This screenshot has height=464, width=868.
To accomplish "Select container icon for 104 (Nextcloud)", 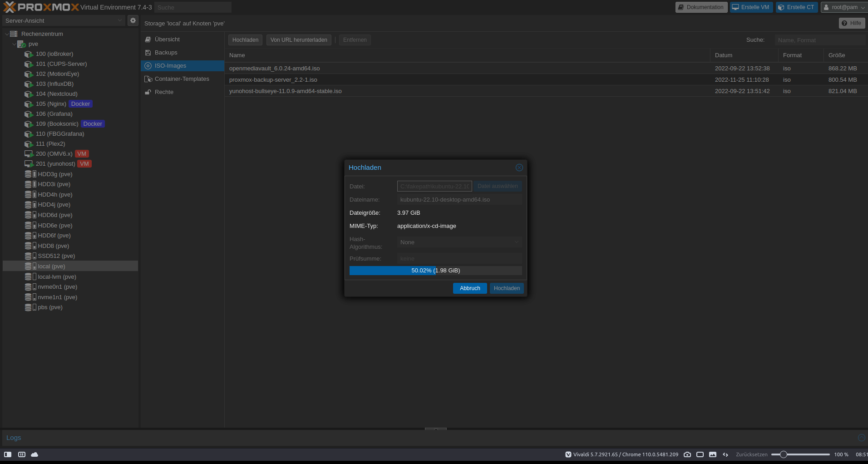I will [29, 94].
